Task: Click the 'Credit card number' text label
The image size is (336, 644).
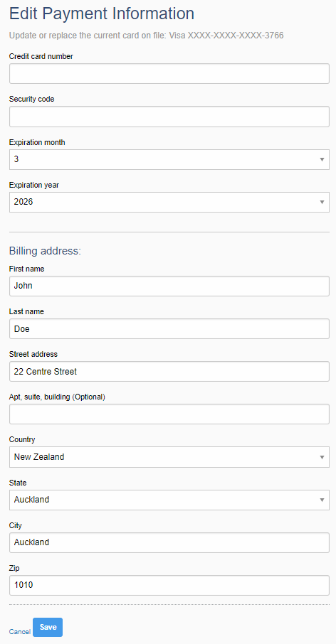Action: [x=41, y=57]
